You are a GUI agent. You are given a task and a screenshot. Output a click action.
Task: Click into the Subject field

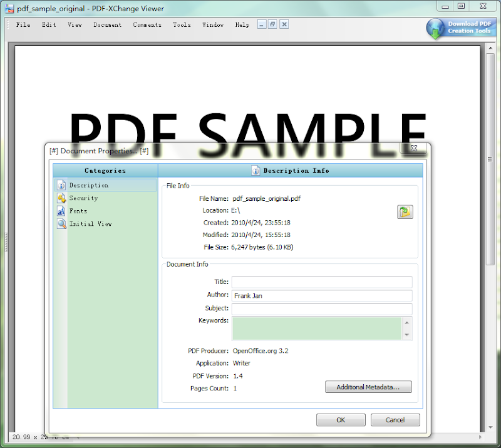pyautogui.click(x=322, y=309)
